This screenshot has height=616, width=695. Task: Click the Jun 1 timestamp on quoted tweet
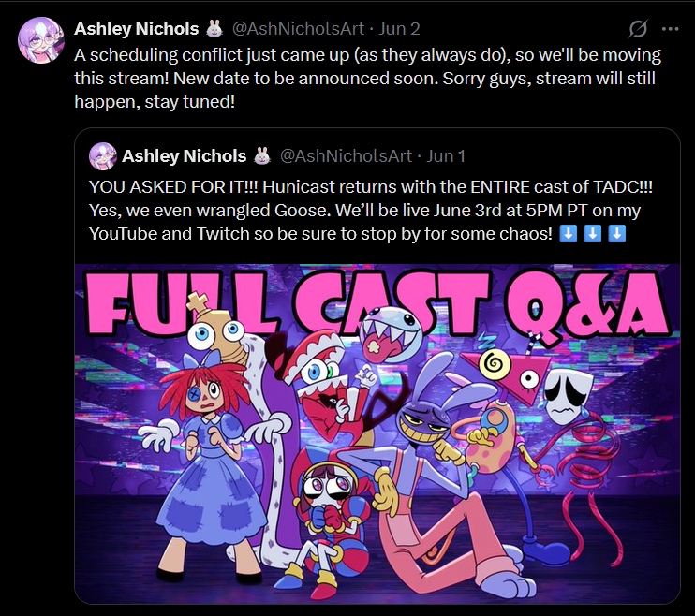pyautogui.click(x=446, y=156)
